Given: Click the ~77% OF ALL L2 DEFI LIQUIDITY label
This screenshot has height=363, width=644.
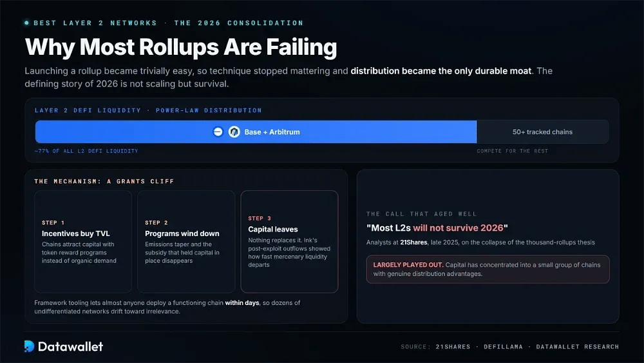Looking at the screenshot, I should click(86, 151).
